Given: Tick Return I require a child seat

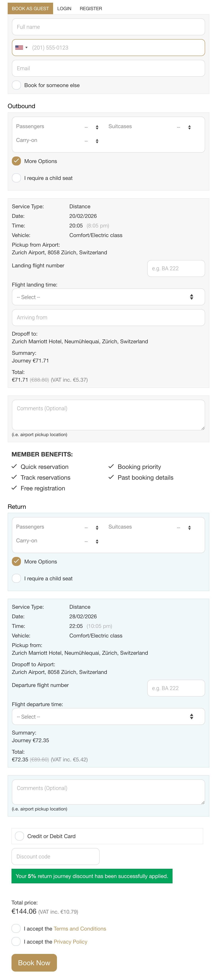Looking at the screenshot, I should [16, 578].
